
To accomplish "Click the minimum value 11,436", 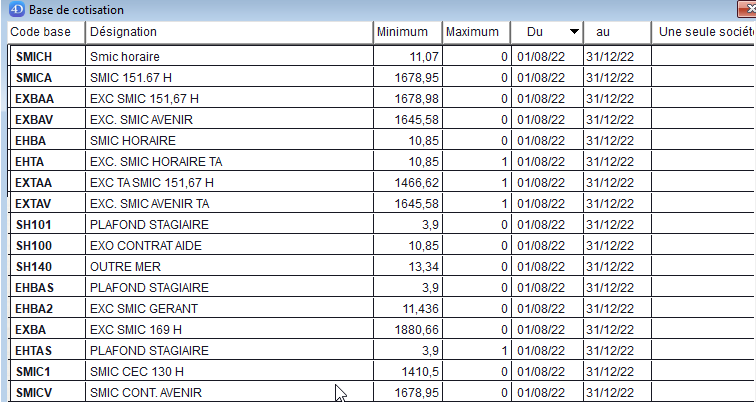I will [420, 308].
